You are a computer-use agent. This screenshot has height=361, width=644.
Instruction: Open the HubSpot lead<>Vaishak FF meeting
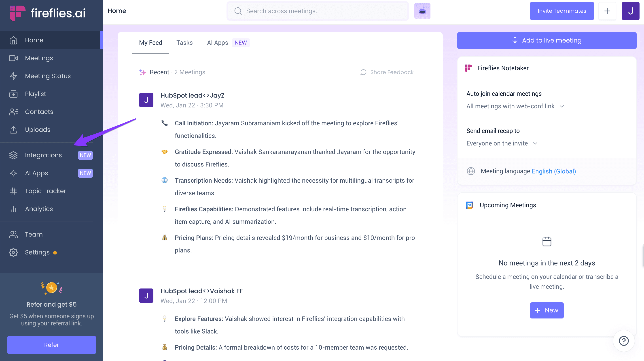tap(201, 291)
